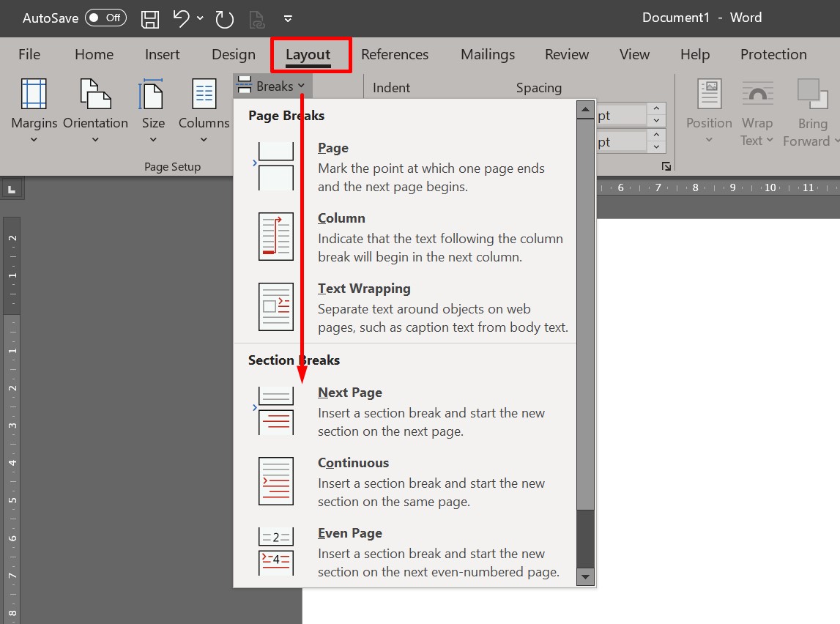The image size is (840, 624).
Task: Open the File tab
Action: click(x=29, y=54)
